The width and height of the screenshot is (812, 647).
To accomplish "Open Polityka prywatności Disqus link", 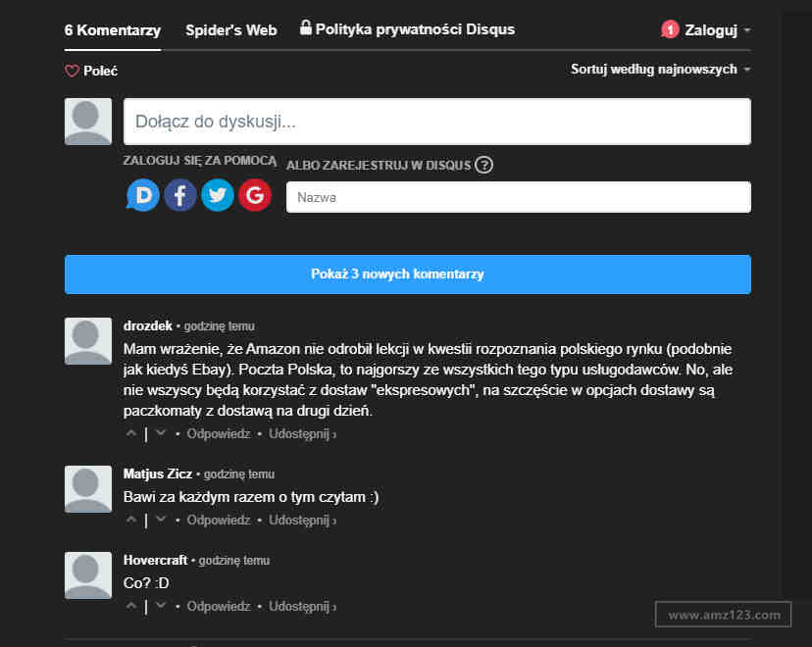I will point(408,29).
